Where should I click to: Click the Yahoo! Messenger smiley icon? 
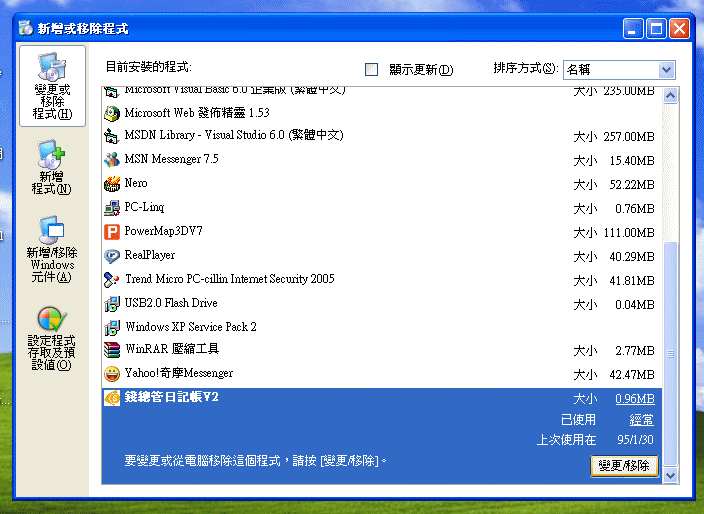click(x=112, y=373)
